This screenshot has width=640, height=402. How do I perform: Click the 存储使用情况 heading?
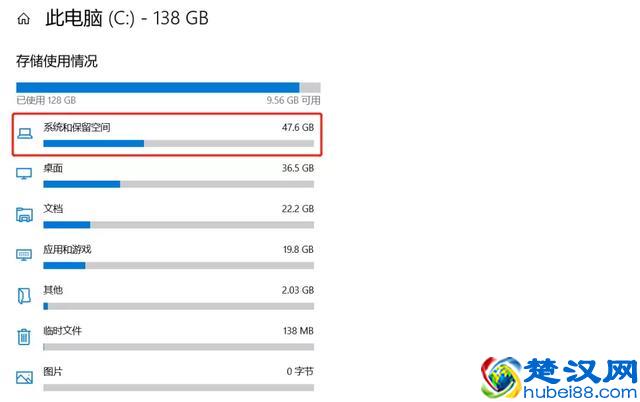click(57, 62)
